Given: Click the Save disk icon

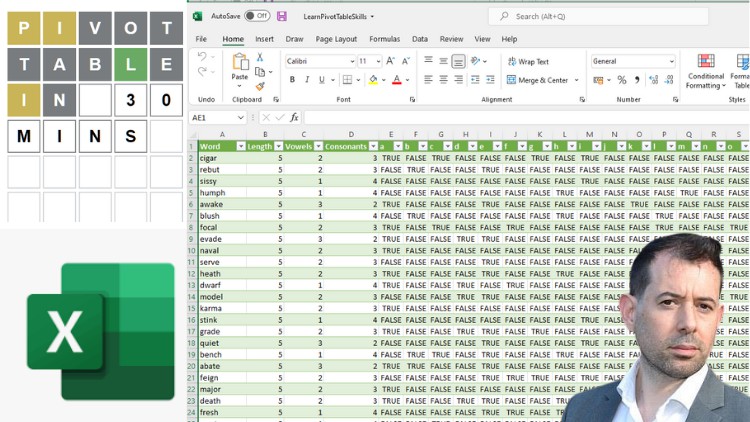Looking at the screenshot, I should click(x=282, y=16).
